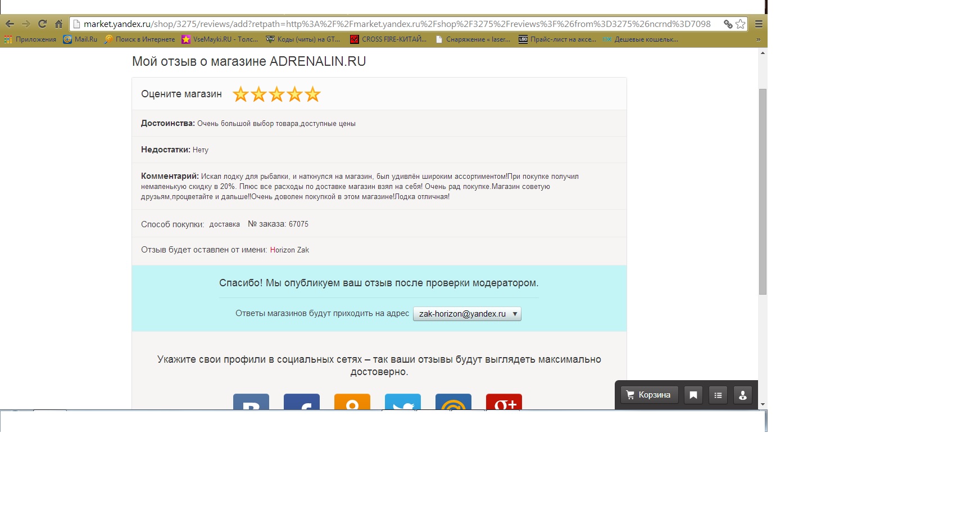Viewport: 980px width, 514px height.
Task: Open the zak-horizon@yandex.ru address dropdown
Action: pyautogui.click(x=467, y=314)
